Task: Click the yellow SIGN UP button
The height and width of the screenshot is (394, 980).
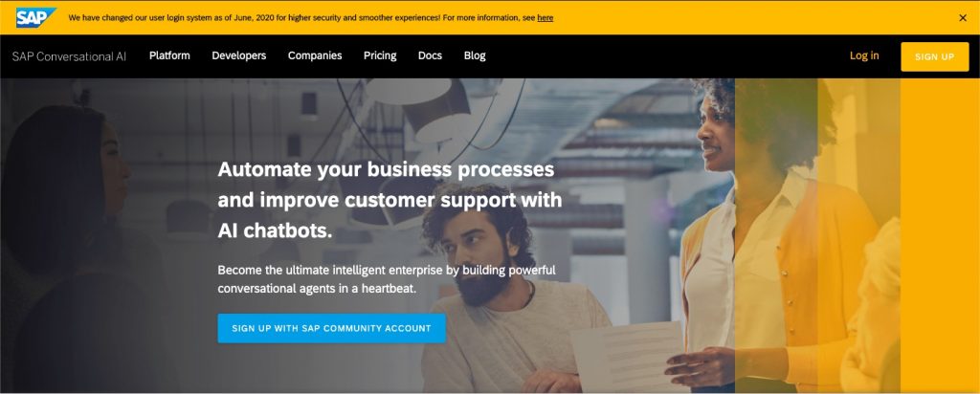Action: 934,56
